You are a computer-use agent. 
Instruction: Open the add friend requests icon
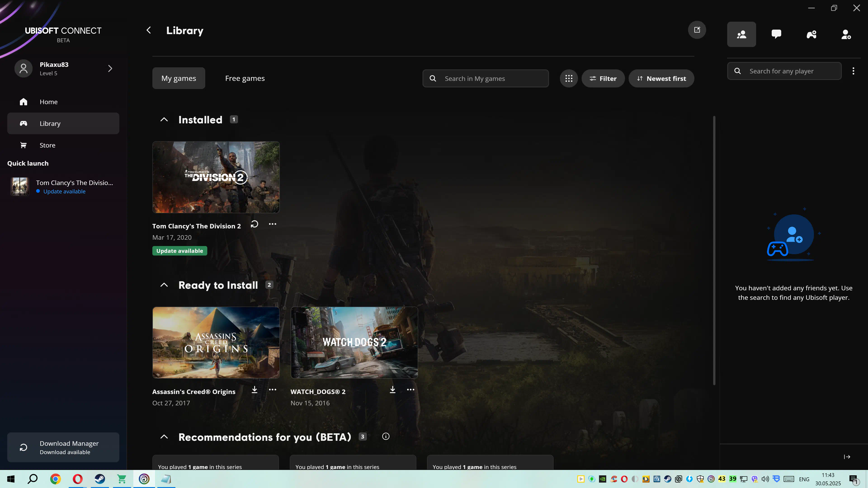pyautogui.click(x=846, y=34)
